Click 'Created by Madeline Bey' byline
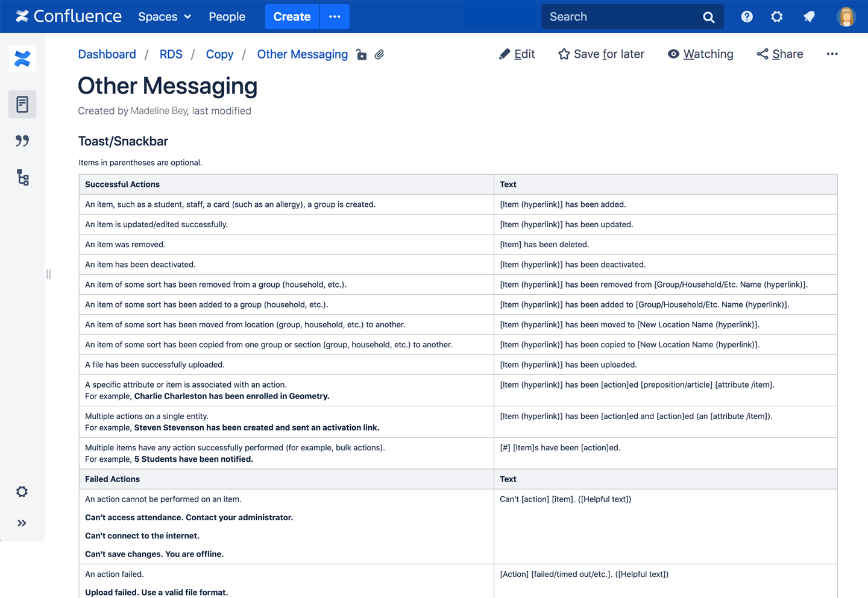The image size is (868, 598). [133, 111]
